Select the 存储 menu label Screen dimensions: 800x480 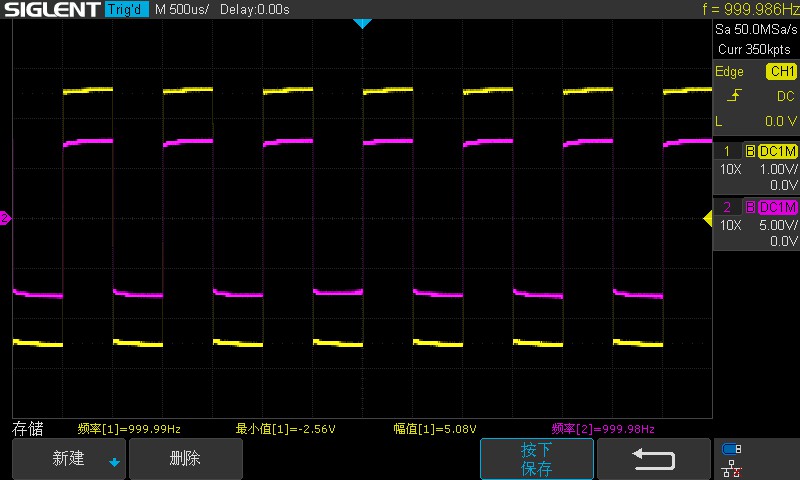click(28, 429)
